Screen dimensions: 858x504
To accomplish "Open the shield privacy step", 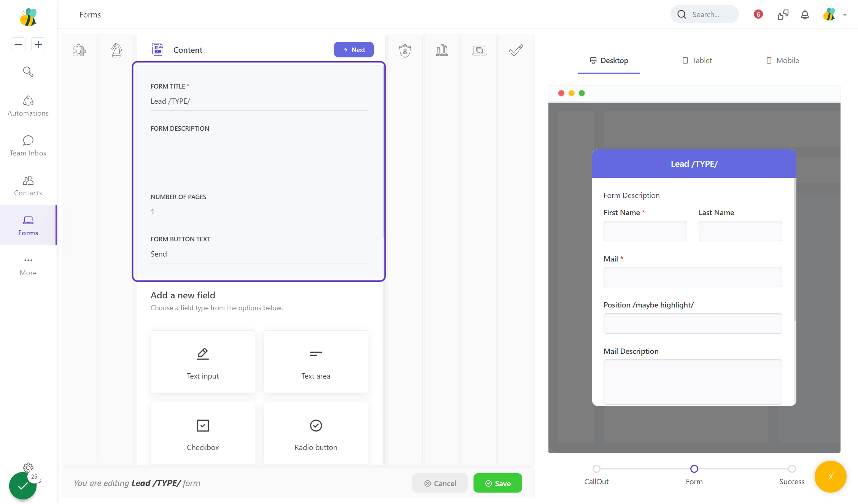I will (x=405, y=50).
